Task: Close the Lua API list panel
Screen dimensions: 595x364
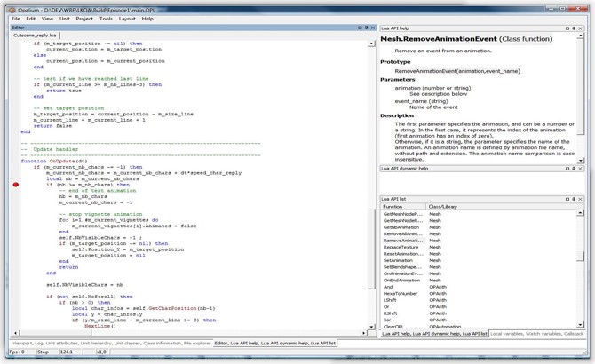Action: [580, 199]
